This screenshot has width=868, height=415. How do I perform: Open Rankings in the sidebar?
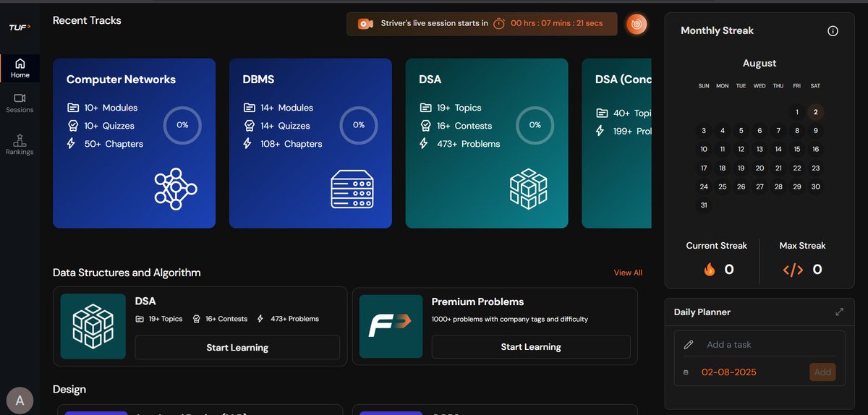[20, 144]
